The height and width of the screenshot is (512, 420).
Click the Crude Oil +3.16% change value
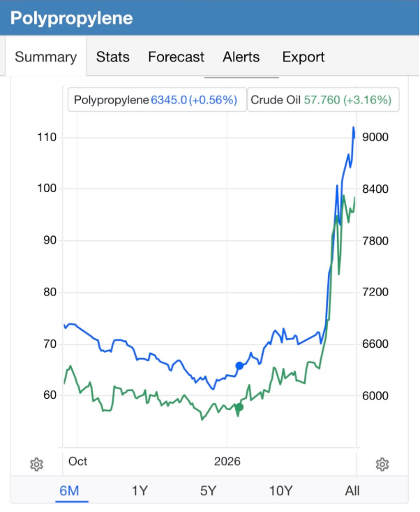368,100
